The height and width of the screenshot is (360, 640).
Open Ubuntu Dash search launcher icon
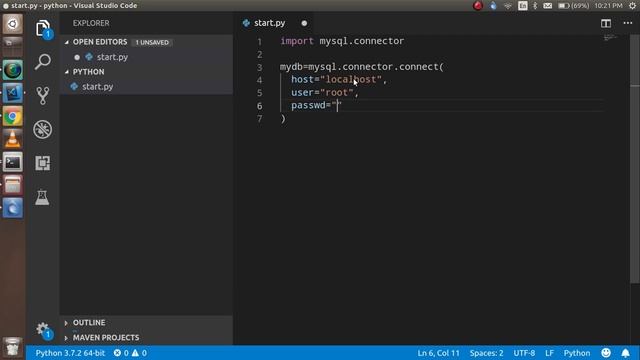click(x=13, y=24)
